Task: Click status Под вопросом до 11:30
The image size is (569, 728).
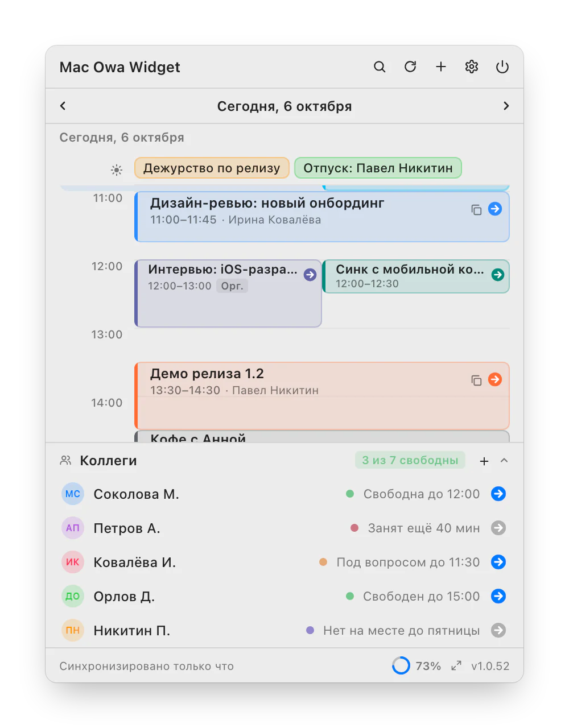Action: tap(408, 562)
